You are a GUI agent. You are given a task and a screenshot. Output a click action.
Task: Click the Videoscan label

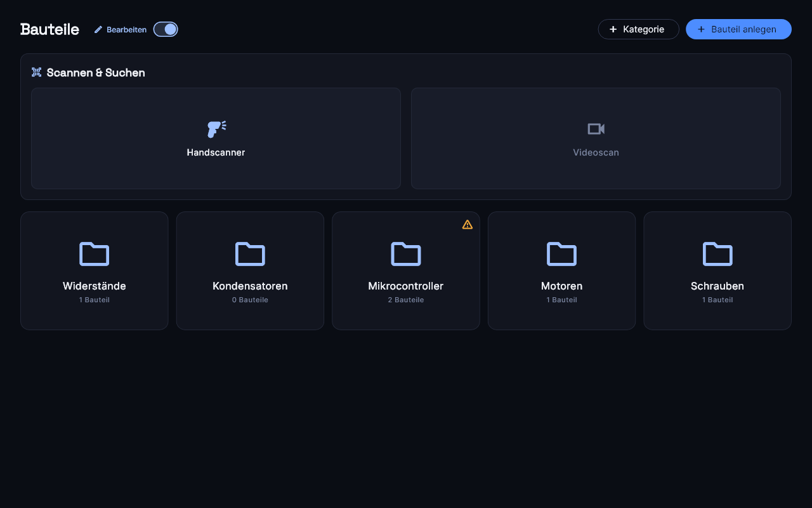pos(596,152)
